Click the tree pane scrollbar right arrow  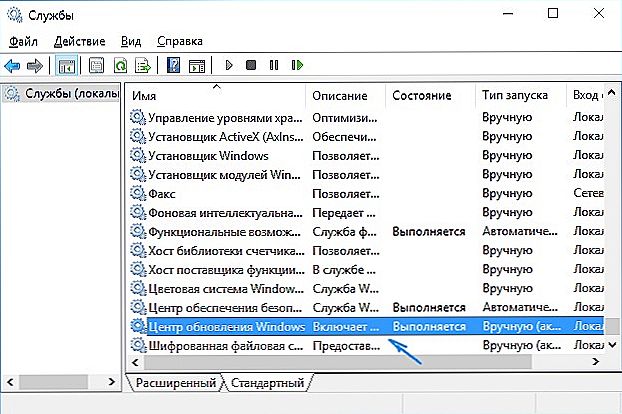click(111, 382)
